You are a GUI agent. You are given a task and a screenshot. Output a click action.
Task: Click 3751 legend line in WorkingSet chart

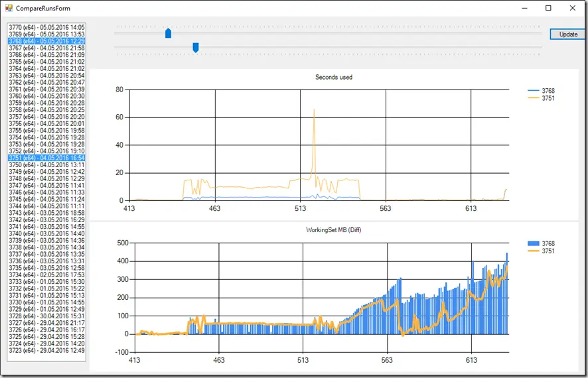pos(534,251)
